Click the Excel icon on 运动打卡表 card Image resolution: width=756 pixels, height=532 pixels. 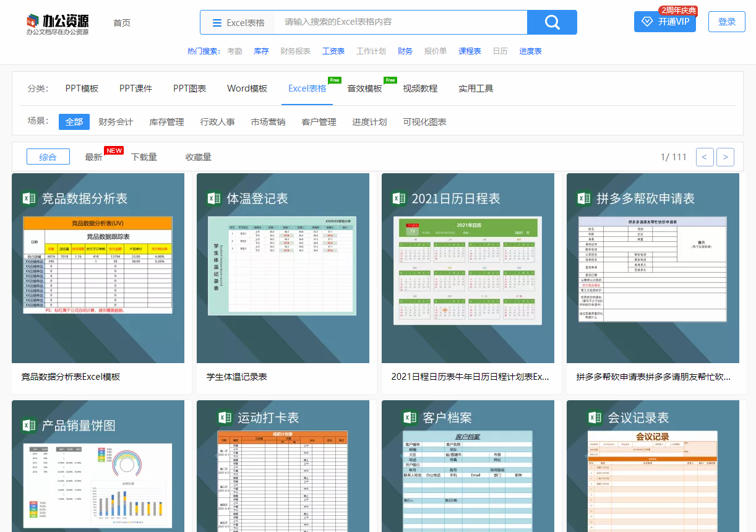click(x=225, y=418)
